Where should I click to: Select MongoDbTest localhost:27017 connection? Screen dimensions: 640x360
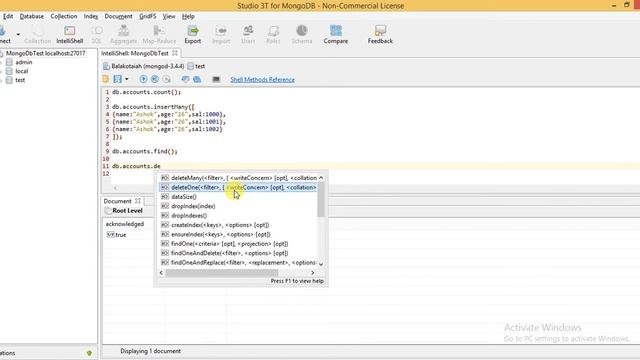45,53
